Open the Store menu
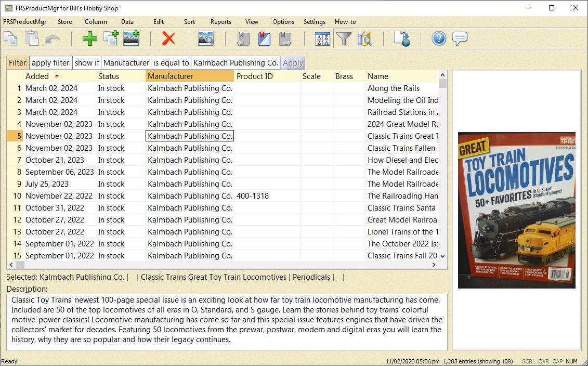The width and height of the screenshot is (588, 366). pyautogui.click(x=64, y=22)
